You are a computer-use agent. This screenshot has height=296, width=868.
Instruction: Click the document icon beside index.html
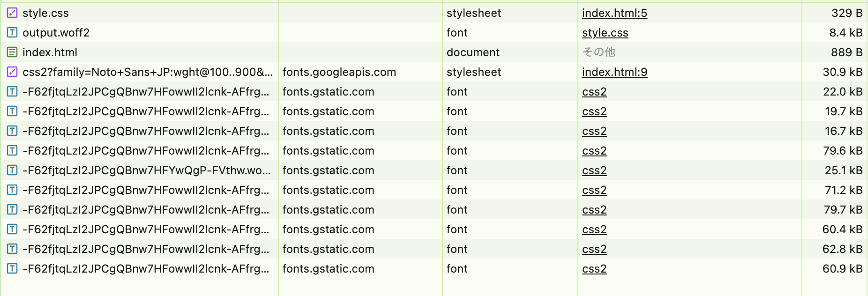click(12, 52)
